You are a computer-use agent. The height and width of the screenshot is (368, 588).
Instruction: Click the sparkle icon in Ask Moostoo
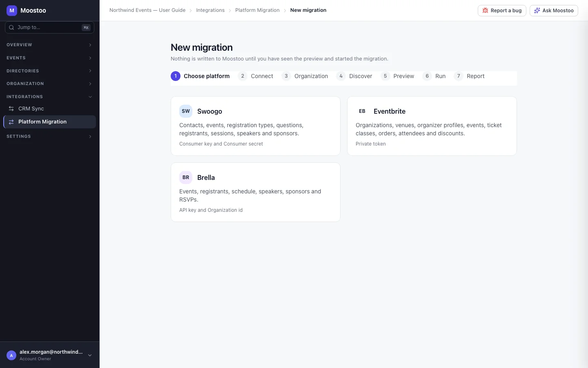tap(537, 11)
